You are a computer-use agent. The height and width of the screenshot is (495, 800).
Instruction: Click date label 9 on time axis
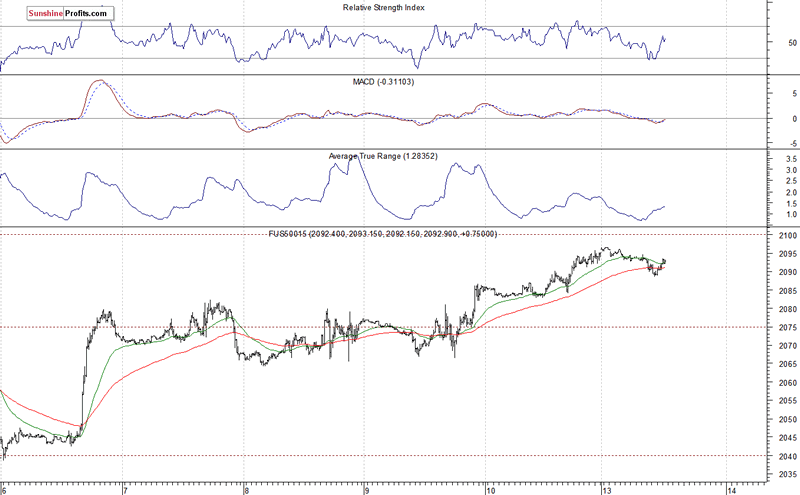366,490
